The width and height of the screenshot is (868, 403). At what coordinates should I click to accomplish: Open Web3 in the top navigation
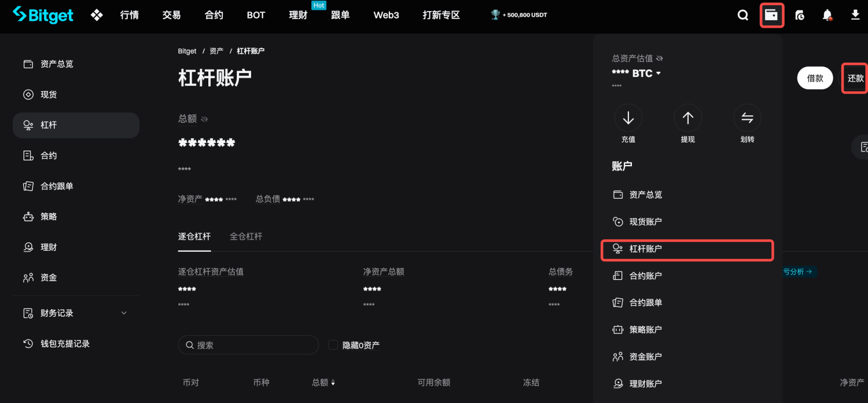(x=386, y=15)
